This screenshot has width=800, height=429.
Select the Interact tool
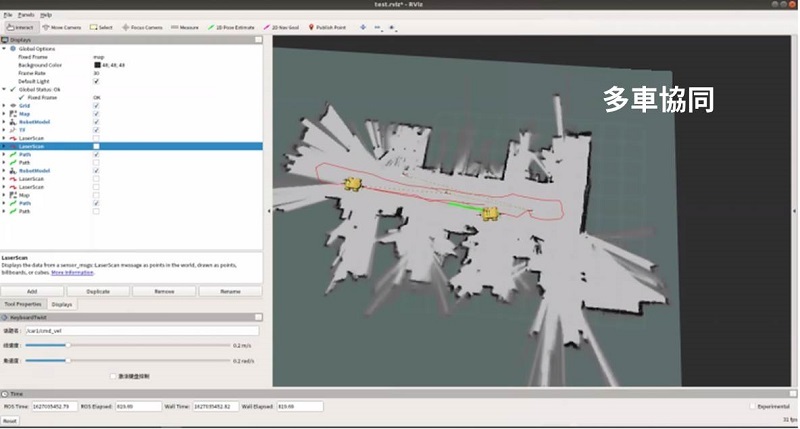18,27
